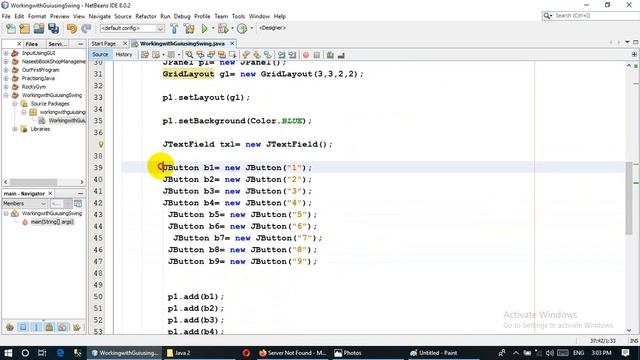
Task: Collapse the Source Packages node
Action: coord(15,104)
